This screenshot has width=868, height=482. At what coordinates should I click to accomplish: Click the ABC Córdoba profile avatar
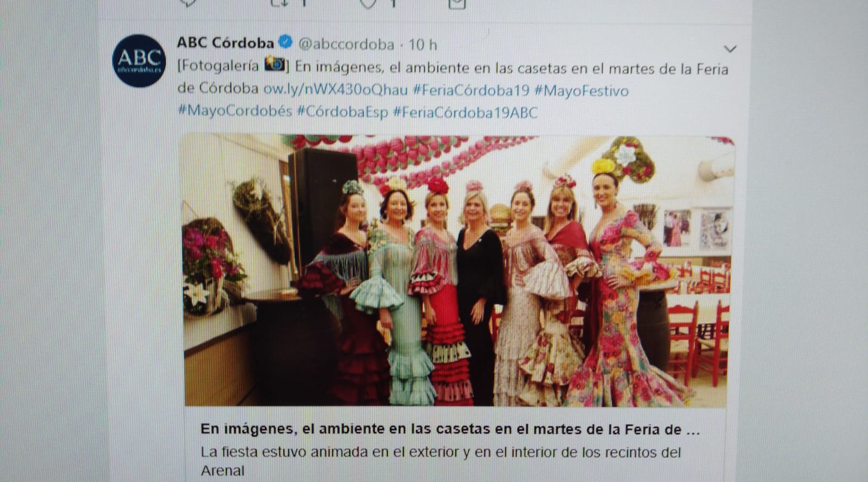click(138, 60)
